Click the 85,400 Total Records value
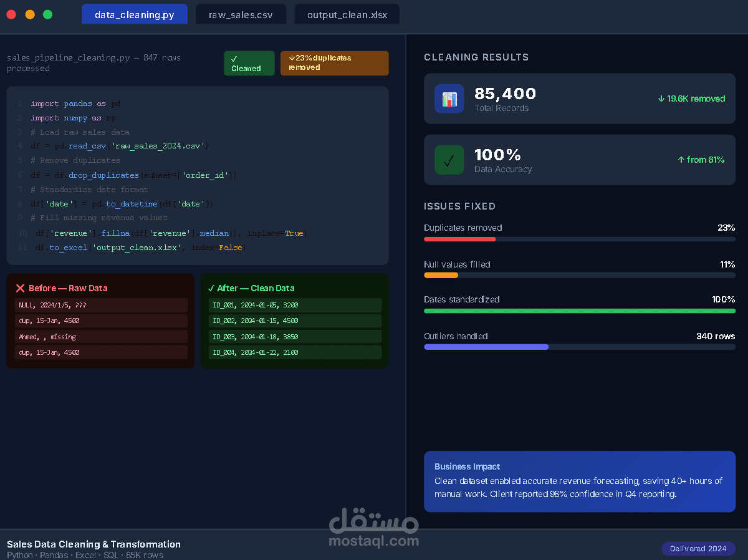 [x=505, y=94]
